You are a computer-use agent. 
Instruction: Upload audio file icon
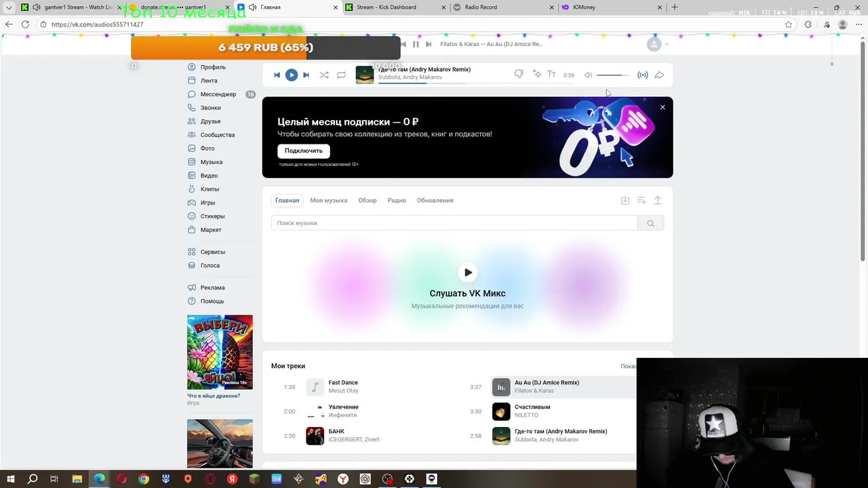[658, 201]
